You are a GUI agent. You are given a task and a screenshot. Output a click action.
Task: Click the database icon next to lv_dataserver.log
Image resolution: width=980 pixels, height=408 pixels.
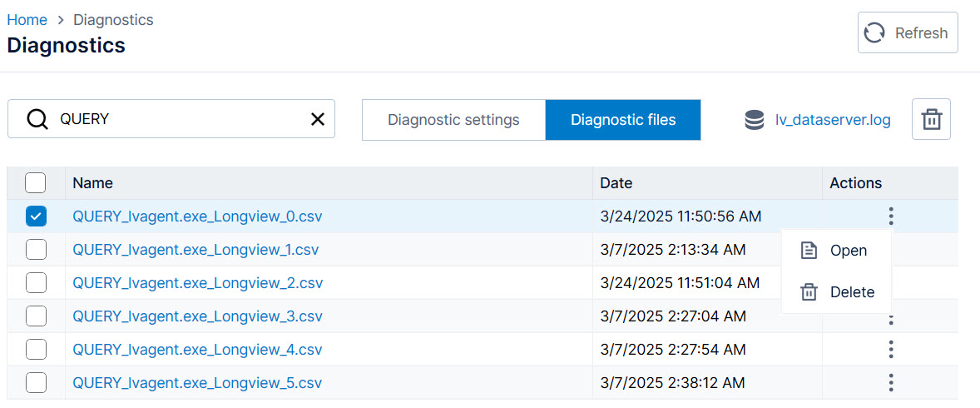tap(755, 120)
